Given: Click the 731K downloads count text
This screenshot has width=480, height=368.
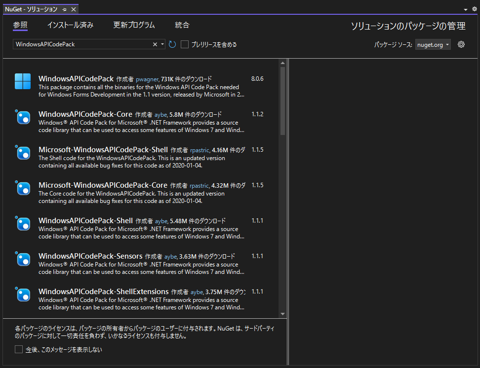Looking at the screenshot, I should click(186, 79).
